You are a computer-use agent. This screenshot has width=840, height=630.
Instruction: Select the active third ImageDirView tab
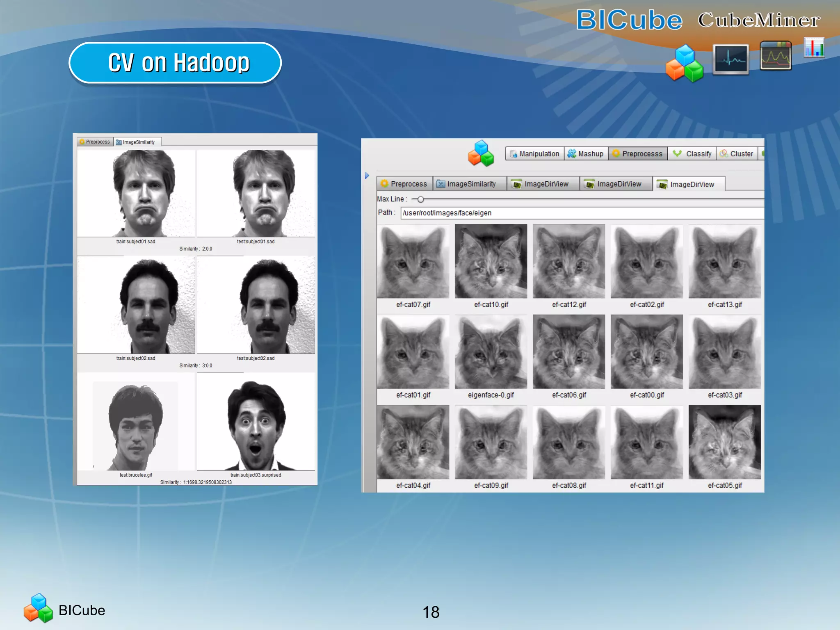click(x=689, y=184)
